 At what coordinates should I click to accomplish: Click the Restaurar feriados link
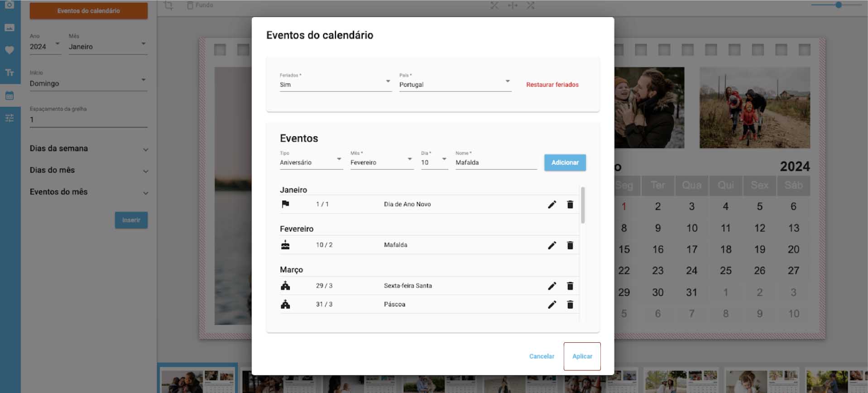pos(552,85)
